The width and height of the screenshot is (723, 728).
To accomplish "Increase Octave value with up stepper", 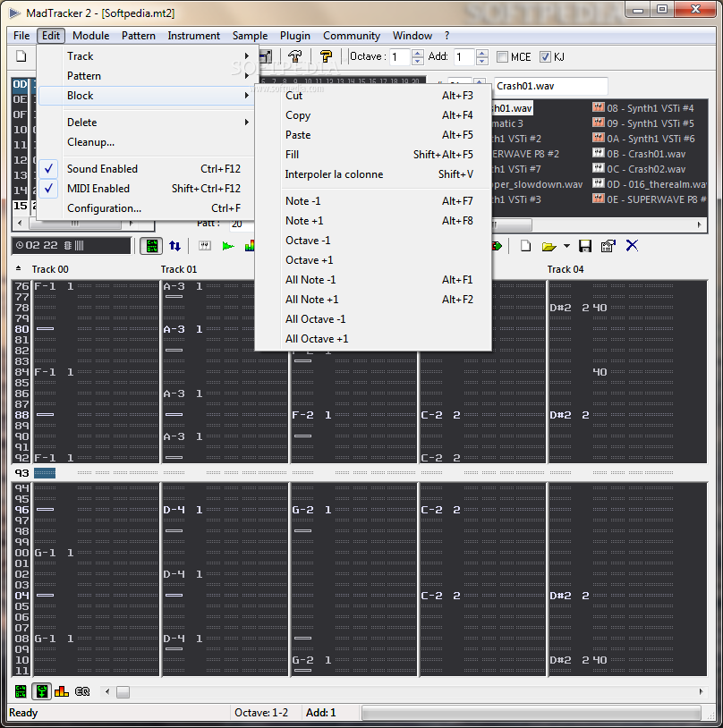I will (418, 54).
